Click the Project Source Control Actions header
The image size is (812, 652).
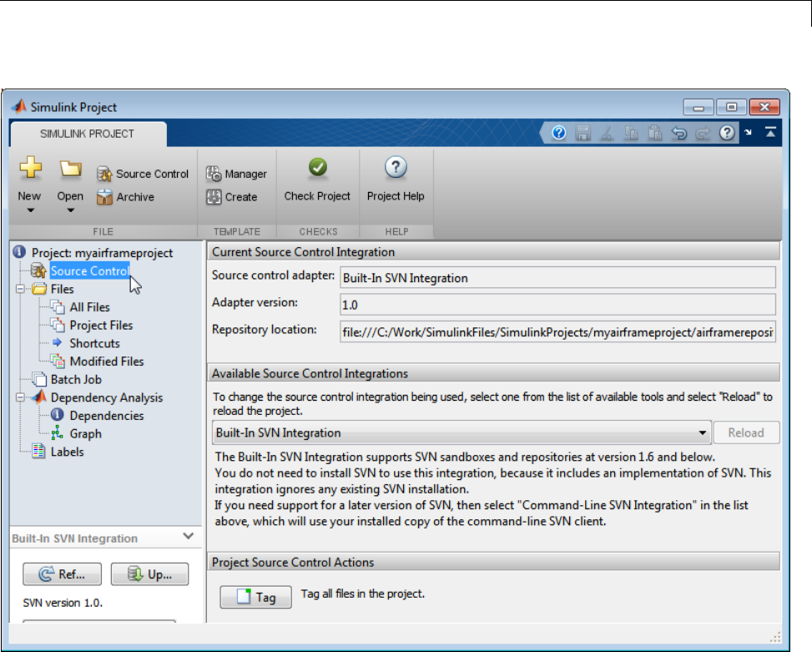(x=494, y=563)
